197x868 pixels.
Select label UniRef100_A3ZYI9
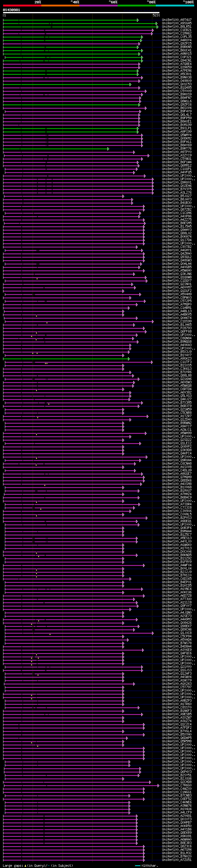coord(177,155)
